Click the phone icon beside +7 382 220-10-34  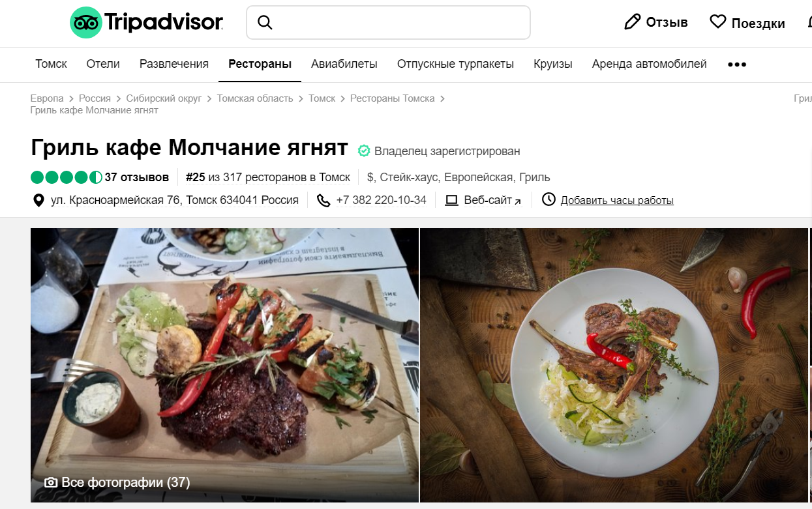point(323,200)
